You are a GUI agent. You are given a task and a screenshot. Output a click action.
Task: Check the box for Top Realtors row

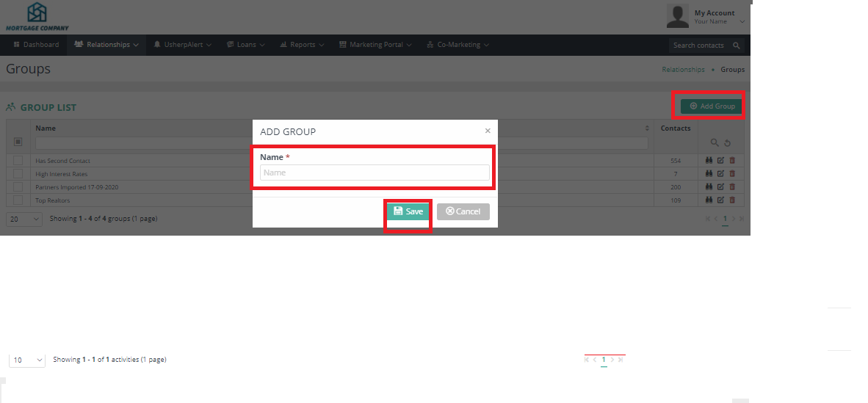click(x=18, y=200)
